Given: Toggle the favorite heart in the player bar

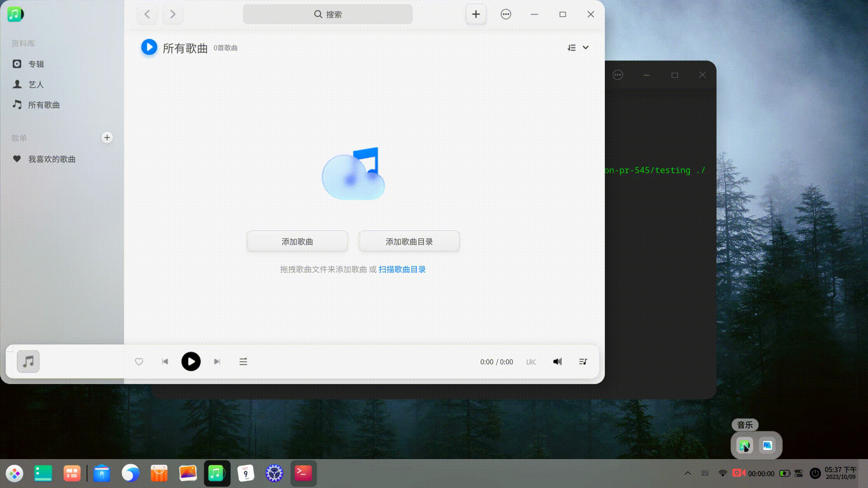Looking at the screenshot, I should point(139,361).
